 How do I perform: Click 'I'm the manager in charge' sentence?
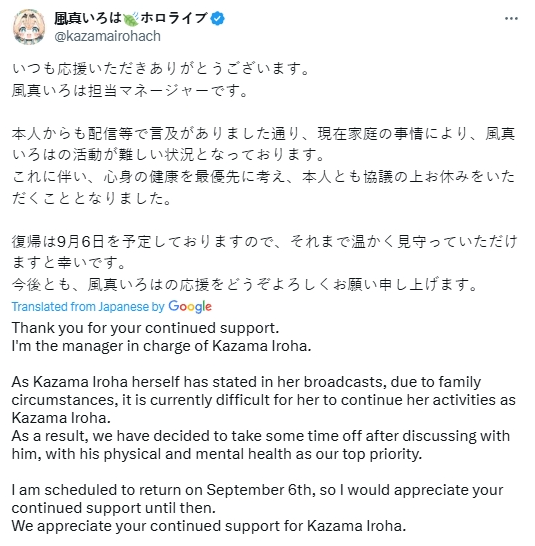(x=161, y=346)
